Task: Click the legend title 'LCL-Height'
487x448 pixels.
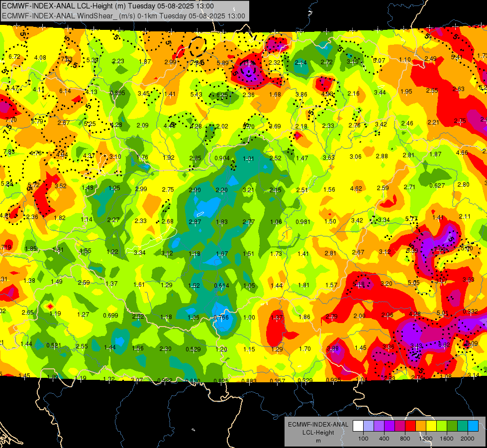Action: tap(318, 433)
